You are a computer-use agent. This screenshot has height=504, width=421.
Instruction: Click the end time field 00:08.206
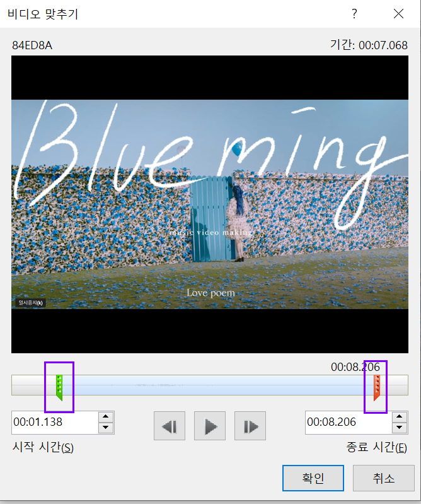349,423
